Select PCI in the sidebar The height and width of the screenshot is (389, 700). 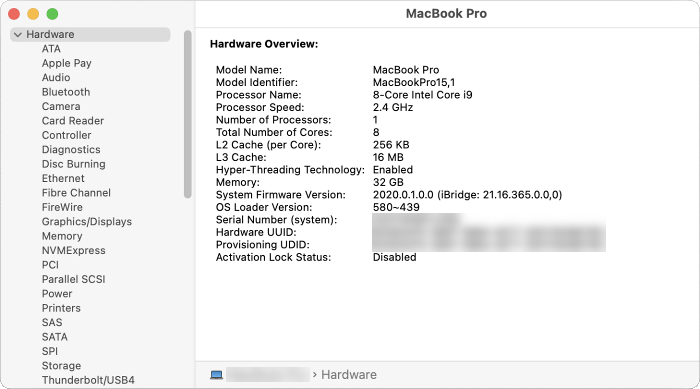tap(50, 265)
